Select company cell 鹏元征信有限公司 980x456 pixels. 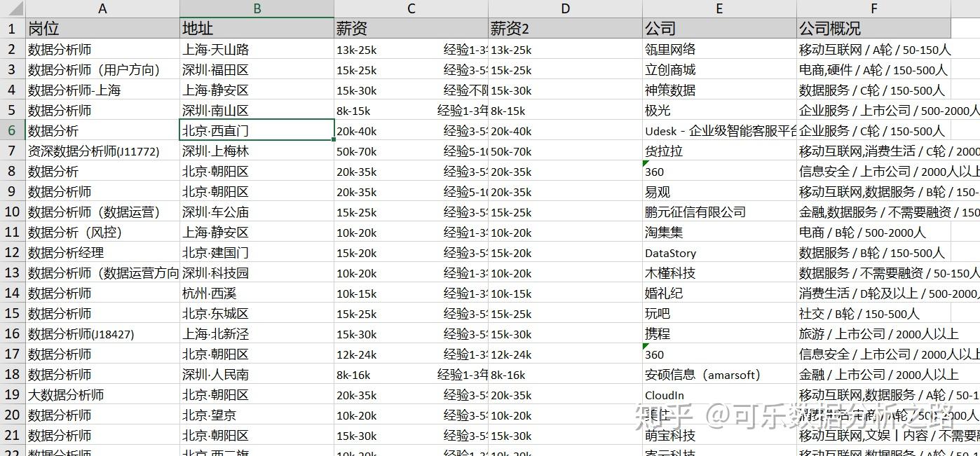click(719, 212)
